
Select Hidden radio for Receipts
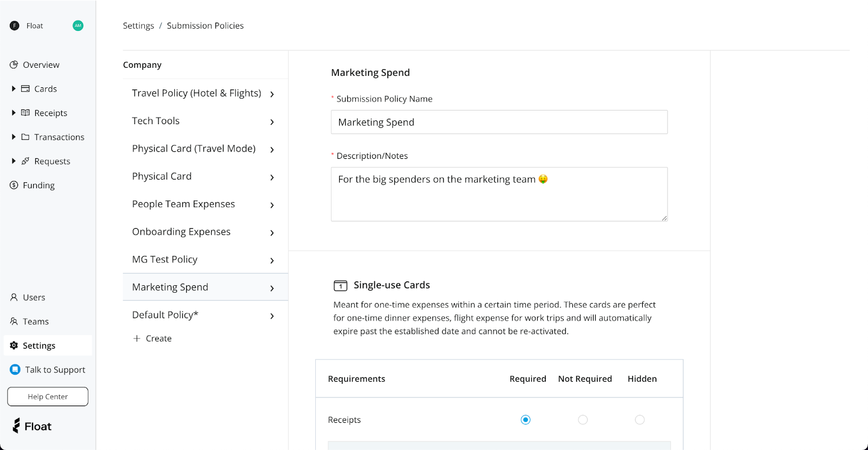(x=640, y=420)
